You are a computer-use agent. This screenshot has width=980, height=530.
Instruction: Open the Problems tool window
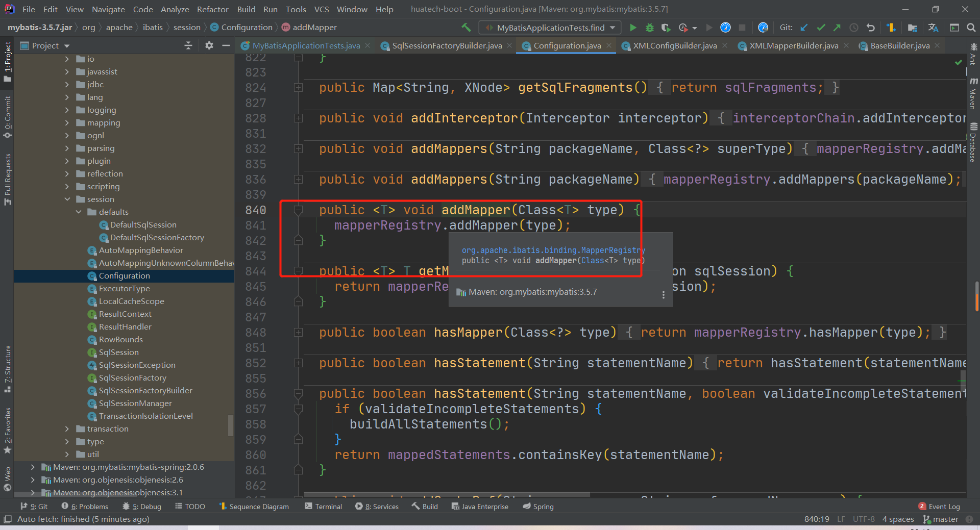pos(85,507)
